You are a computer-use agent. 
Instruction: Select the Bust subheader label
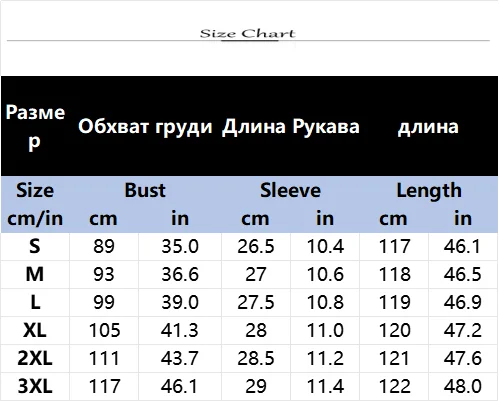pos(145,190)
